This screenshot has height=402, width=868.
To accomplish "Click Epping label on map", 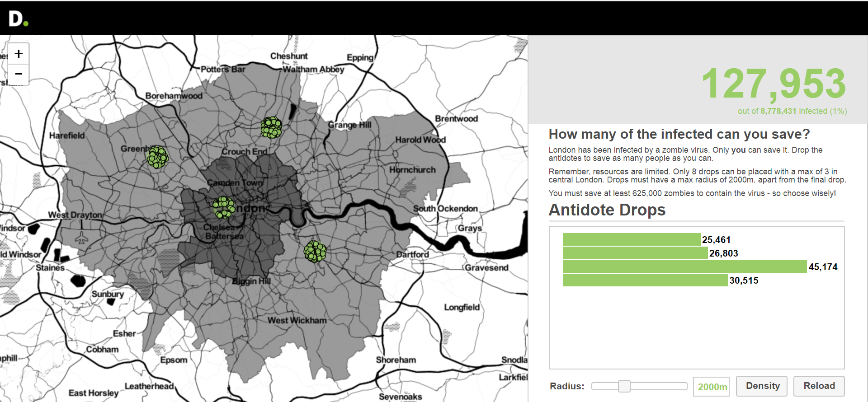I will pyautogui.click(x=360, y=58).
